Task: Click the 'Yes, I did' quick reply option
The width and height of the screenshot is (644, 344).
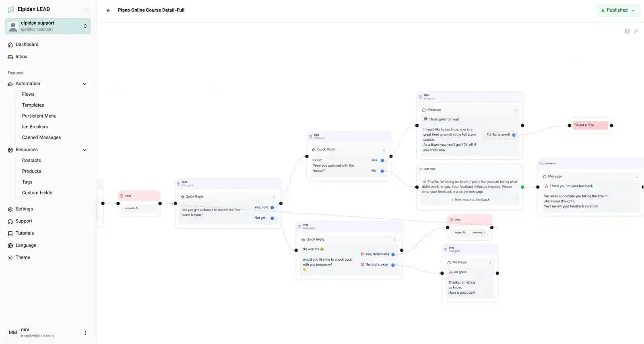Action: (261, 207)
